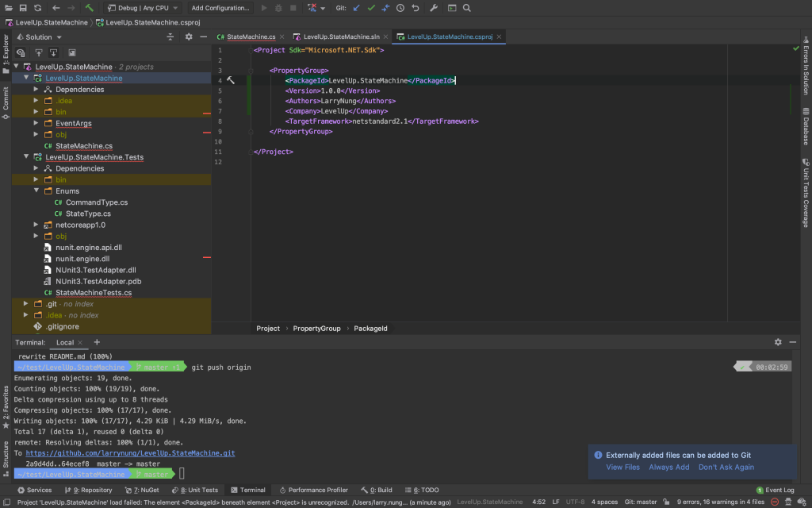This screenshot has height=508, width=812.
Task: Click the Open folder icon in the toolbar
Action: click(x=8, y=8)
